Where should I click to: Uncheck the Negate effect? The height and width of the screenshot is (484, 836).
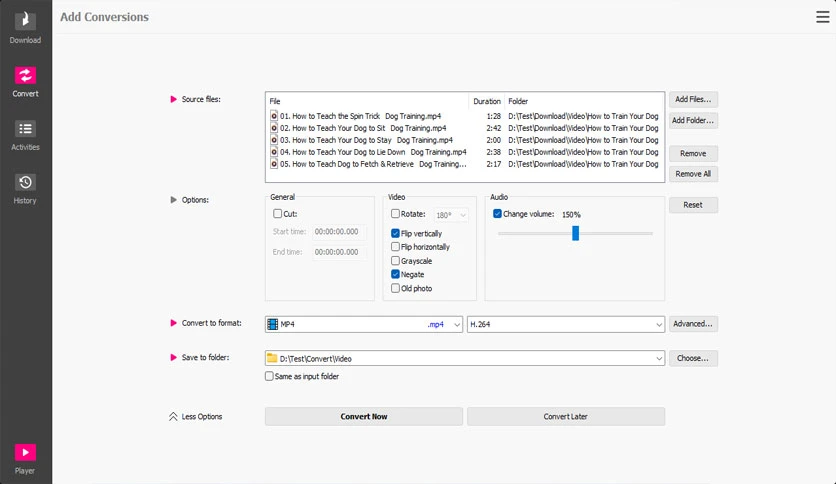395,274
